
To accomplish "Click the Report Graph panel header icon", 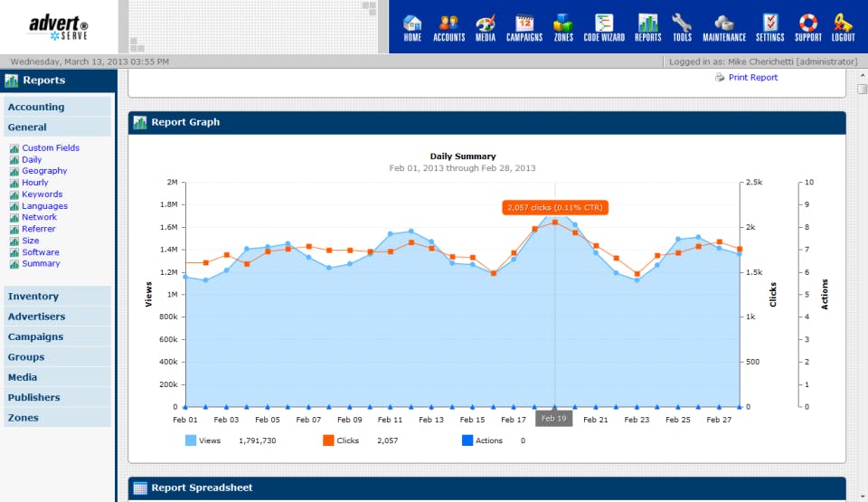I will [x=140, y=122].
